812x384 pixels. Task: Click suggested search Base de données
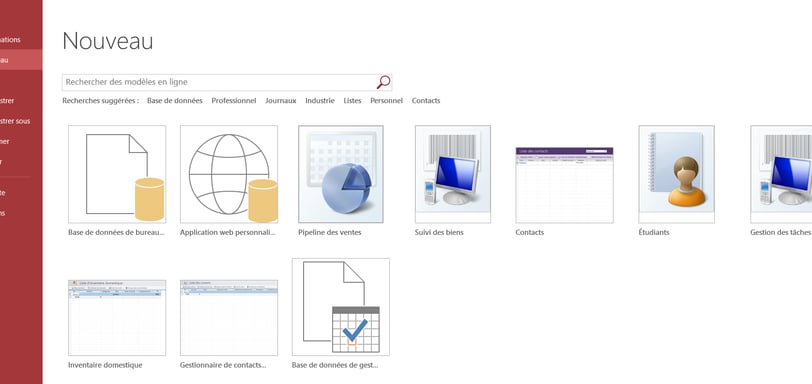pyautogui.click(x=175, y=101)
